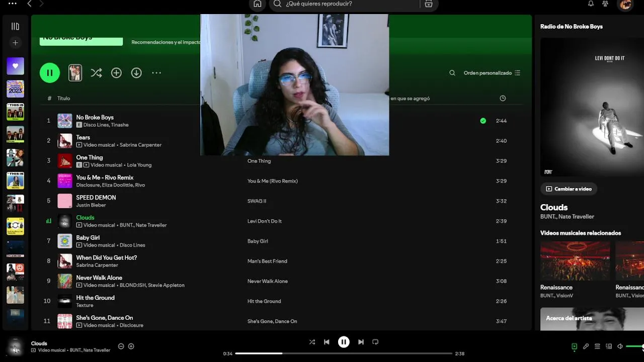644x362 pixels.
Task: Open the Renaissance related video thumbnail
Action: coord(575,261)
